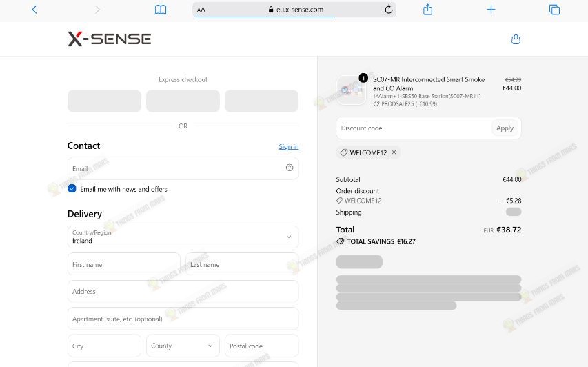588x367 pixels.
Task: Focus the Email input field
Action: click(x=183, y=168)
